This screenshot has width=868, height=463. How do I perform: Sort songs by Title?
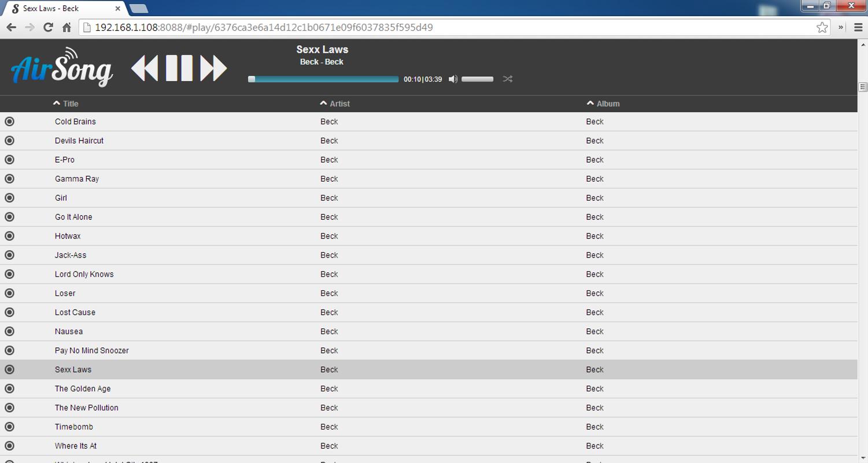coord(65,104)
